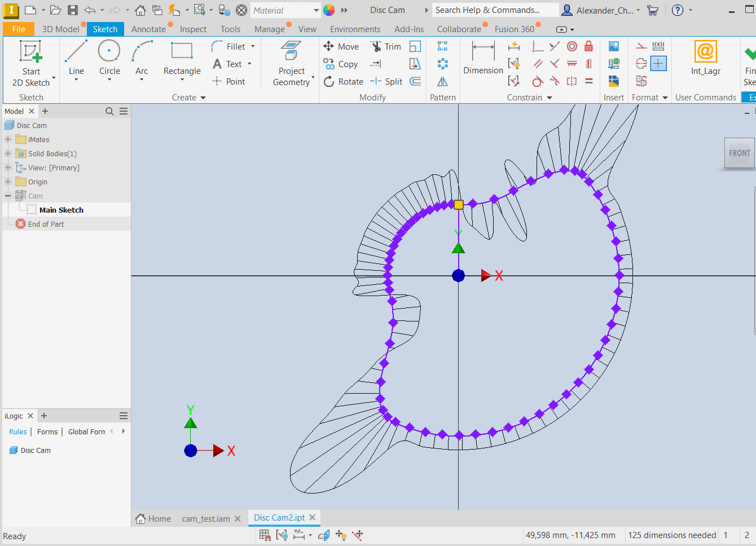Apply a Concentric constraint

pyautogui.click(x=572, y=46)
